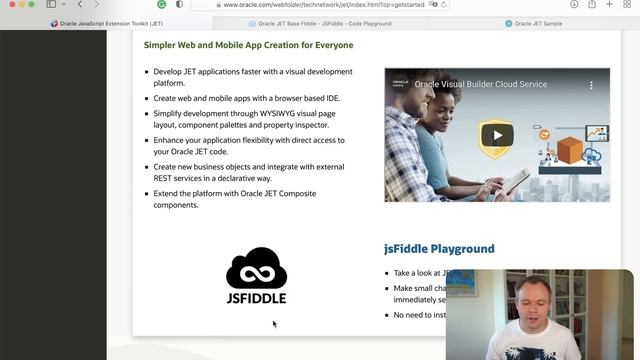The width and height of the screenshot is (640, 360).
Task: Click the heading Simpler Web and Mobile App Creation
Action: (x=249, y=45)
